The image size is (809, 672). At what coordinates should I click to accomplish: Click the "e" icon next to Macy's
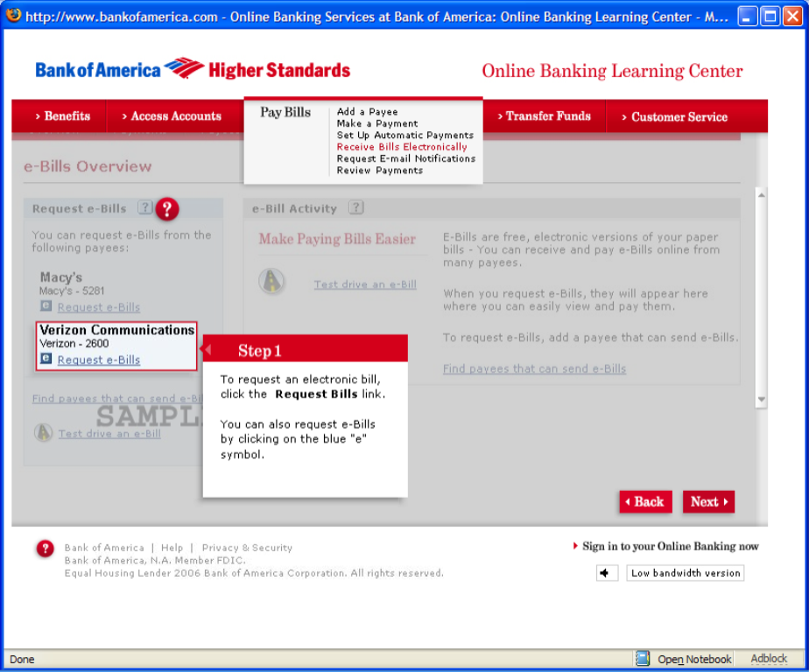[46, 306]
